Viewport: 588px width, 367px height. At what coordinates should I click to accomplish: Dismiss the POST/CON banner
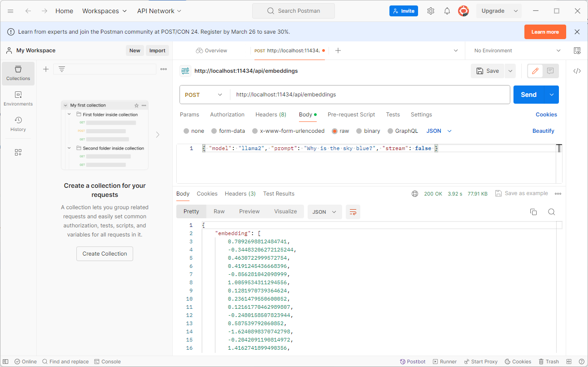click(x=577, y=32)
